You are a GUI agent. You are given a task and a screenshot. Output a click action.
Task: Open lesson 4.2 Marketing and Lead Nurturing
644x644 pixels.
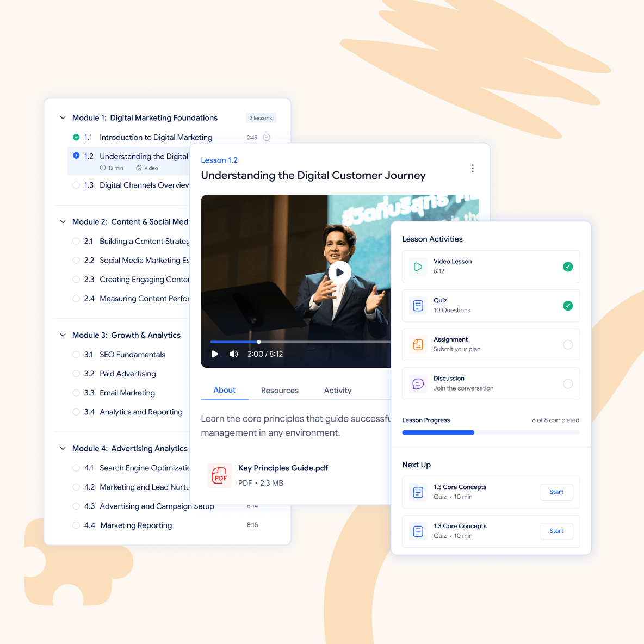144,487
